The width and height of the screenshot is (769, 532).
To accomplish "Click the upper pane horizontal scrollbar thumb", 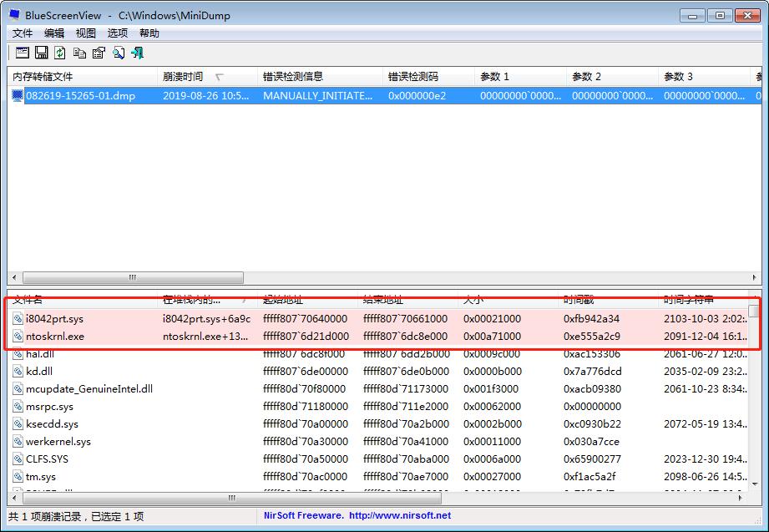I will click(134, 278).
